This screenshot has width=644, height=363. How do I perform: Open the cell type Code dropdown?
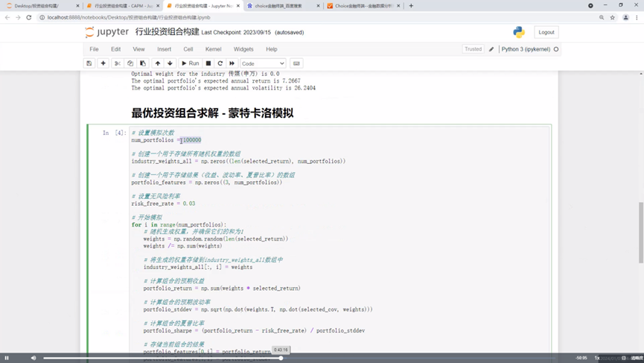[x=263, y=63]
